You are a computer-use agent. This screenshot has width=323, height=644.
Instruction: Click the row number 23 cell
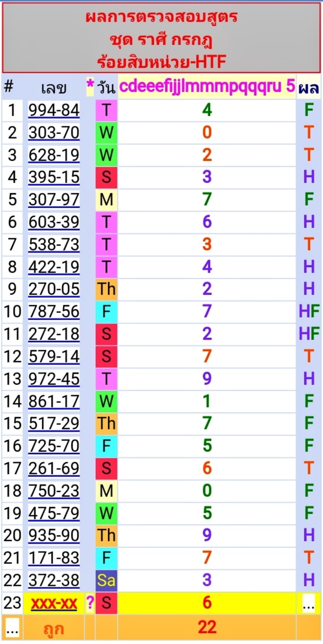coord(12,603)
